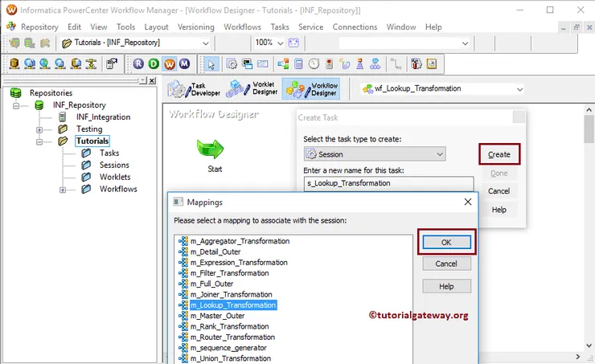Open the folder dropdown Tutorials - [INF_Repository]

206,43
